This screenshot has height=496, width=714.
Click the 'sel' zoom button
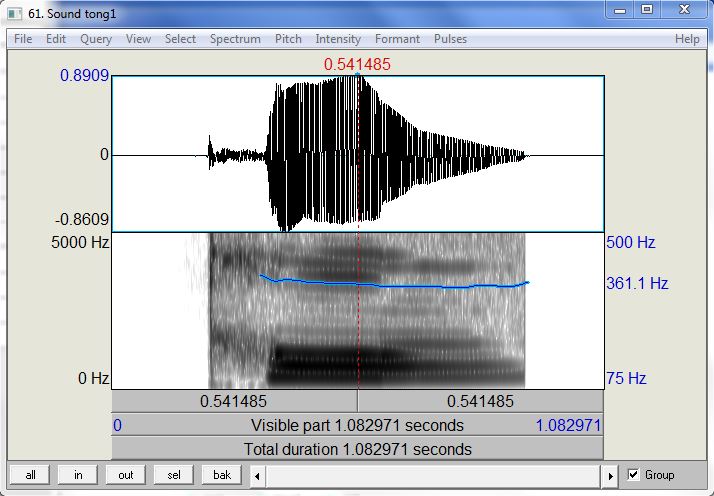[x=173, y=475]
